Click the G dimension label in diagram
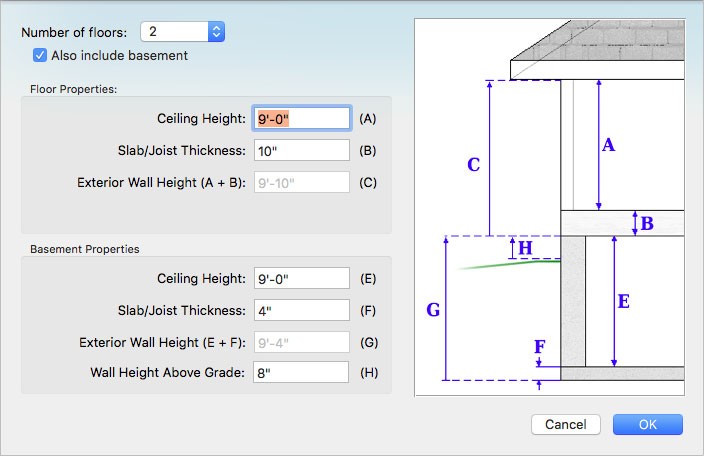 pyautogui.click(x=433, y=310)
